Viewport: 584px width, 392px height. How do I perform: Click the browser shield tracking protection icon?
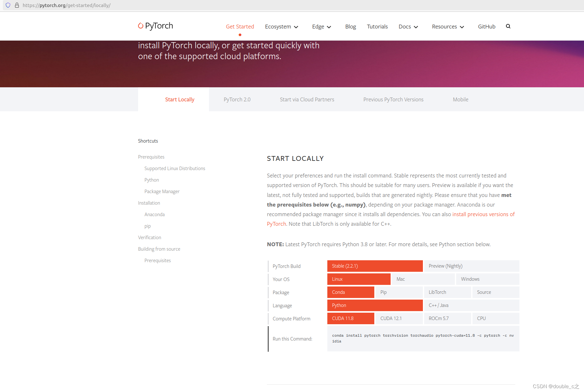tap(8, 5)
